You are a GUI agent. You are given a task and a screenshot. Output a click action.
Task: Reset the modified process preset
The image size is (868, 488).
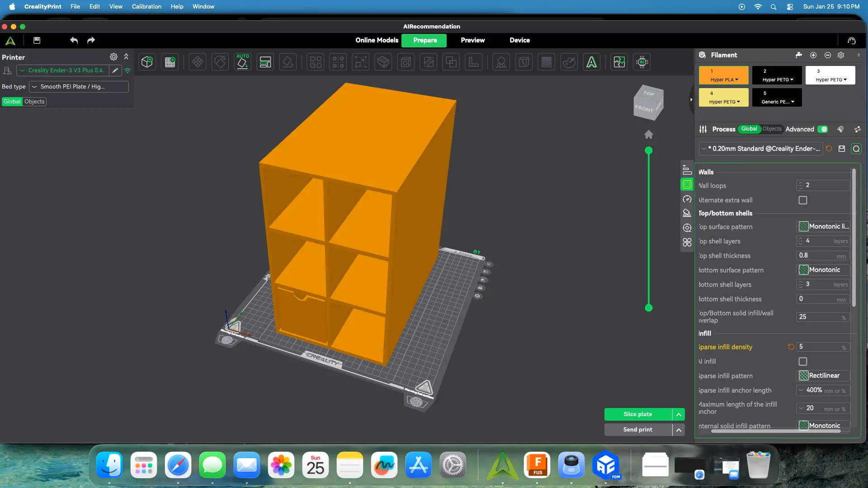click(829, 149)
